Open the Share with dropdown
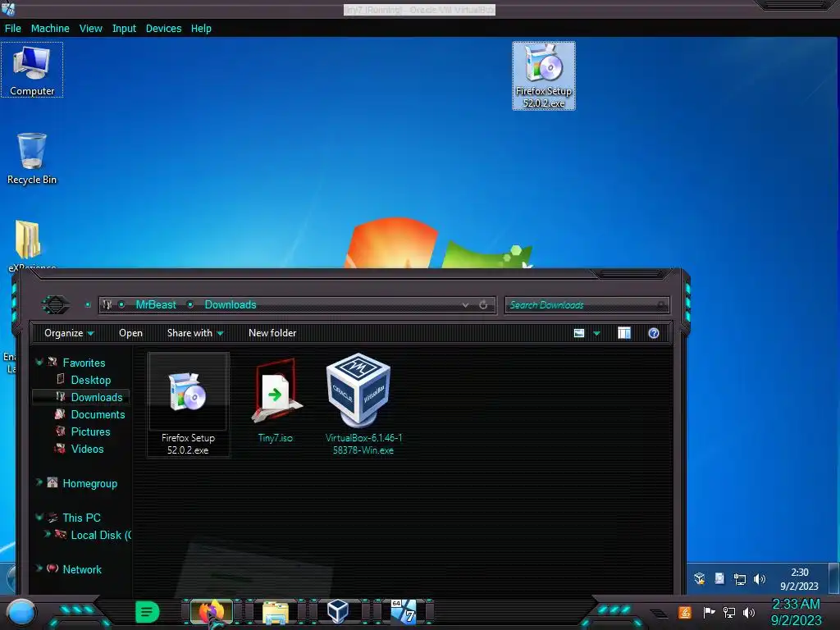This screenshot has width=840, height=630. [x=195, y=333]
